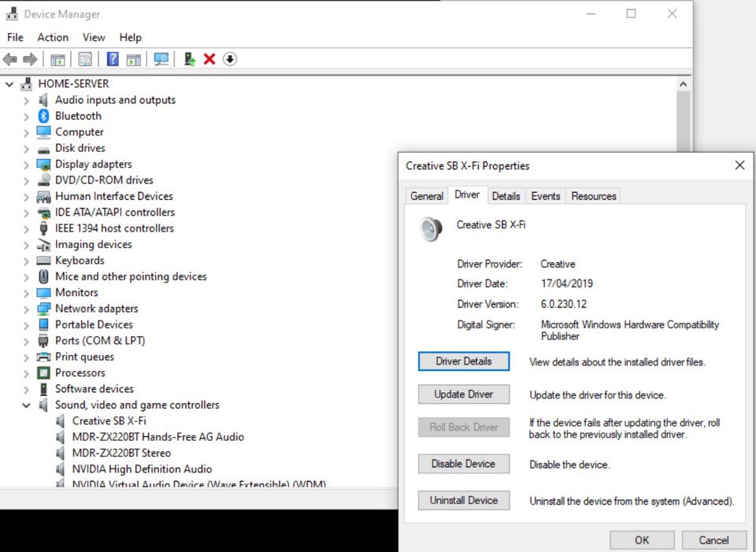Collapse the HOME-SERVER root node
The height and width of the screenshot is (552, 756).
pyautogui.click(x=9, y=84)
